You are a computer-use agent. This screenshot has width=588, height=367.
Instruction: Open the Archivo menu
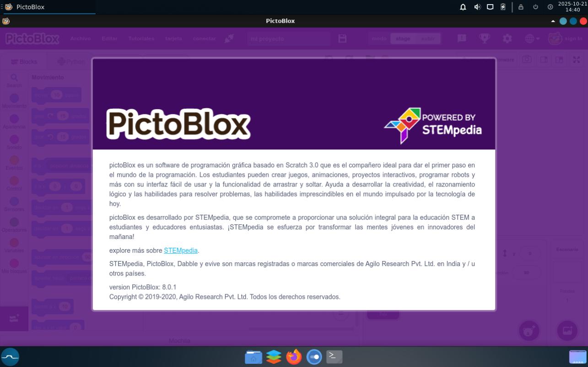(x=81, y=39)
